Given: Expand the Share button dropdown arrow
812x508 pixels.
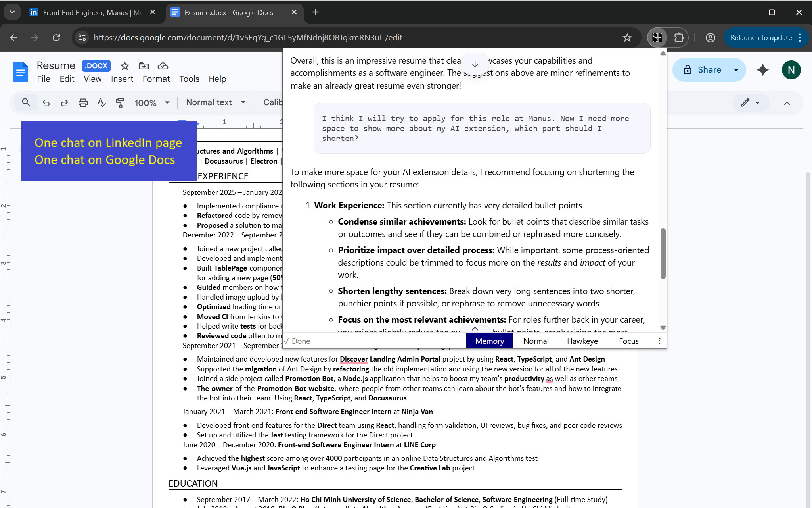Looking at the screenshot, I should pyautogui.click(x=736, y=69).
